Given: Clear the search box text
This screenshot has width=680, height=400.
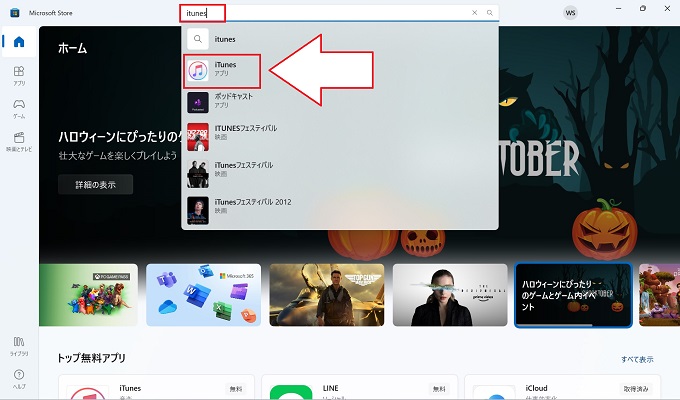Looking at the screenshot, I should coord(474,13).
